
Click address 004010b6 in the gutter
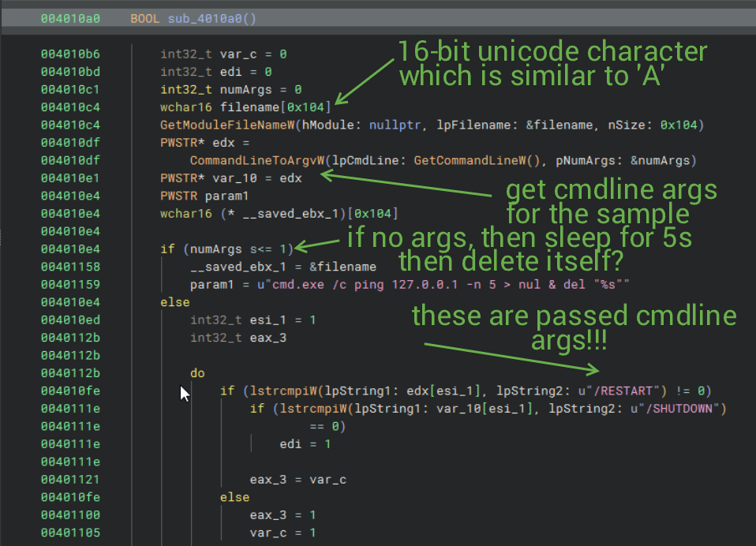(x=70, y=54)
